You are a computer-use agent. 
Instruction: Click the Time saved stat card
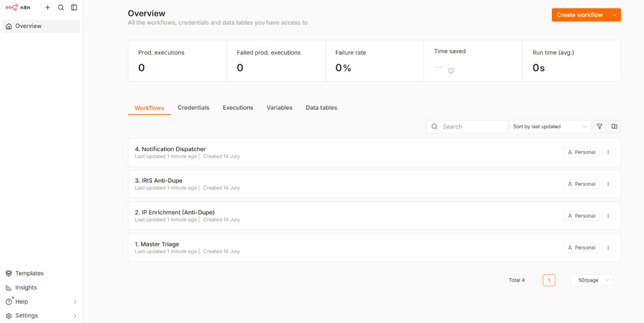click(473, 61)
